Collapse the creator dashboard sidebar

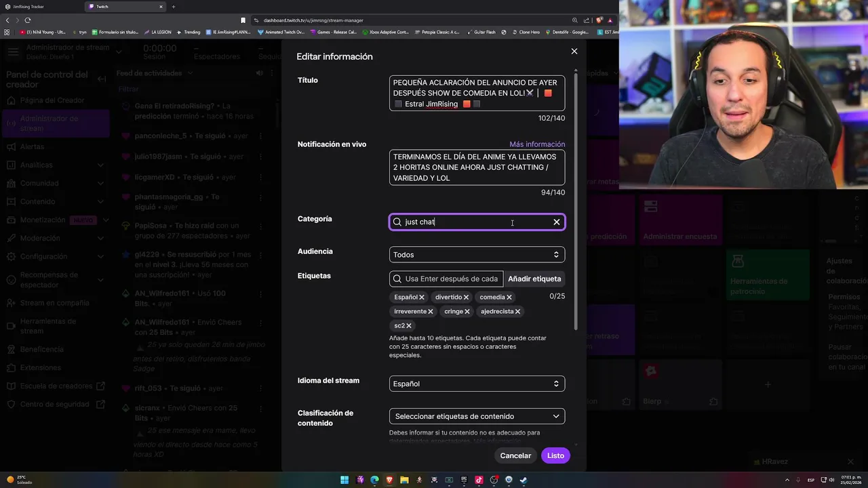click(102, 79)
